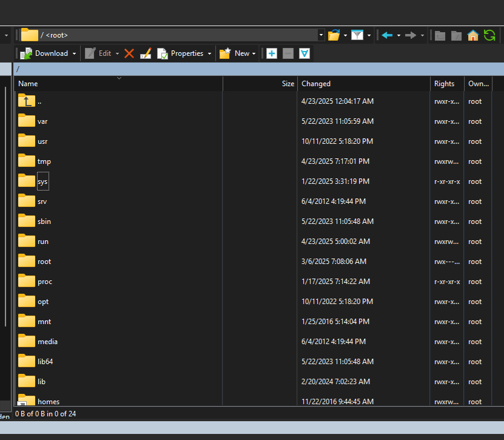Click the Home directory icon
This screenshot has height=440, width=504.
coord(473,35)
